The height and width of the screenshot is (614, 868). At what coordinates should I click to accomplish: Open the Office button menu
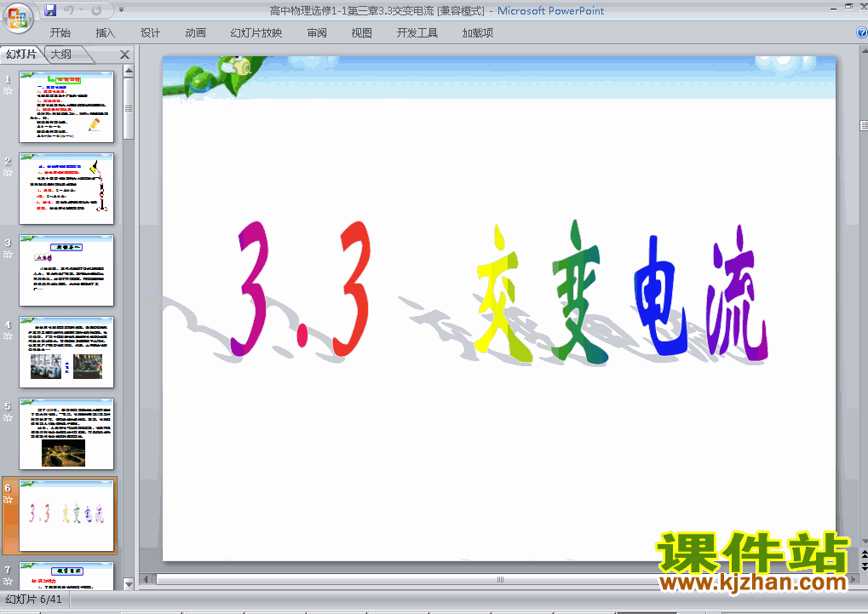coord(18,18)
